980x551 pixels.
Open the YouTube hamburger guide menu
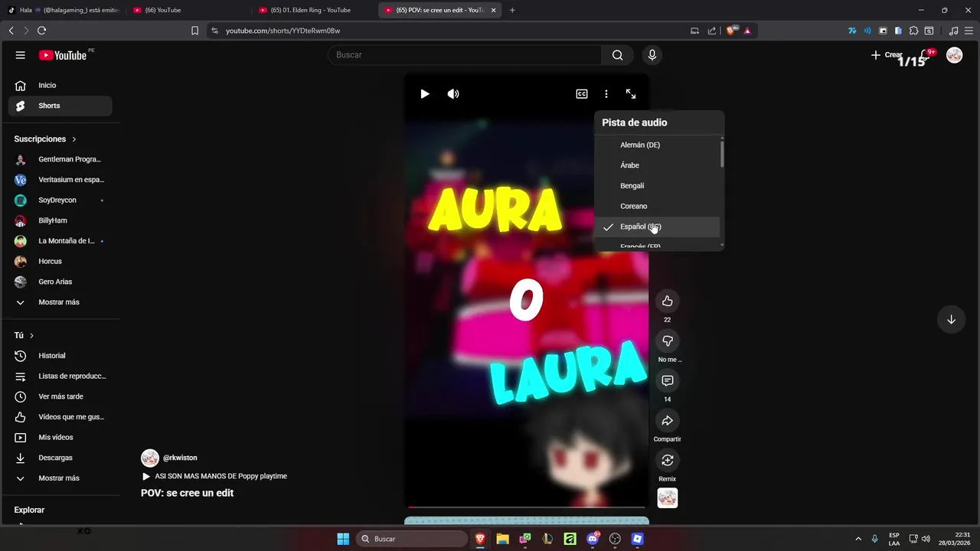click(x=21, y=55)
